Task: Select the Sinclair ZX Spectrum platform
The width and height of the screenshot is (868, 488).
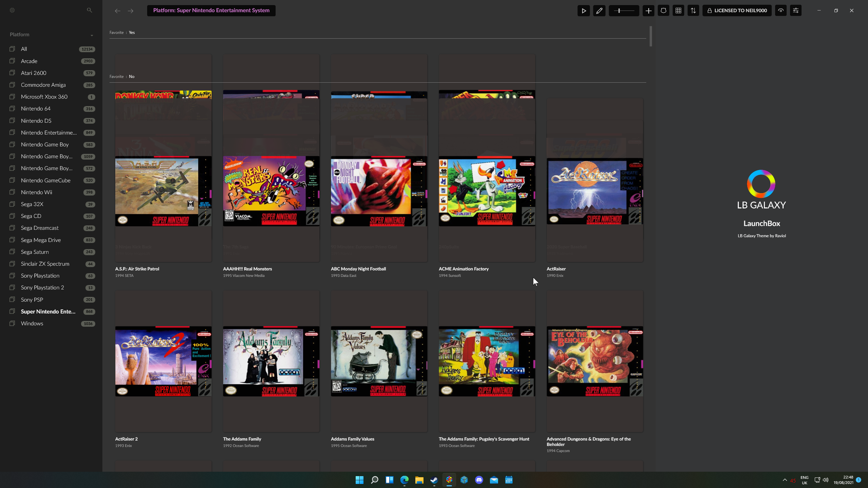Action: pyautogui.click(x=52, y=264)
